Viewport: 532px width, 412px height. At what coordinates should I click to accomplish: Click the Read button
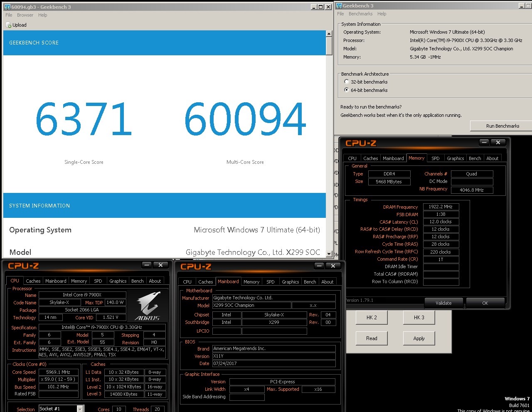372,338
